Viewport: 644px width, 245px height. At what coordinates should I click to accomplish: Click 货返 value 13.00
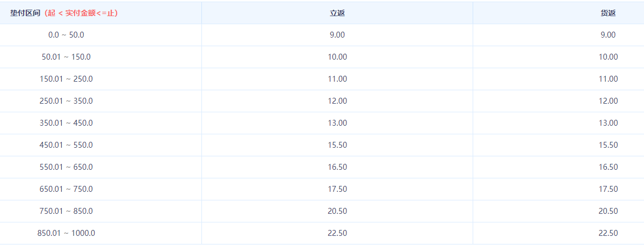pyautogui.click(x=608, y=123)
